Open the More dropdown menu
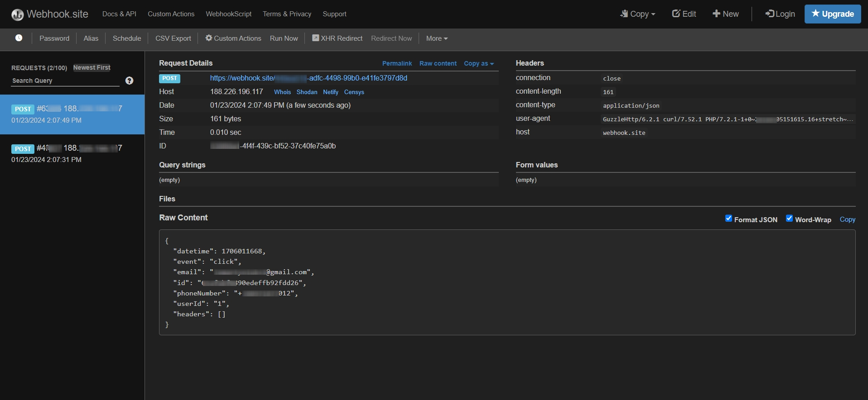The image size is (868, 400). point(436,38)
